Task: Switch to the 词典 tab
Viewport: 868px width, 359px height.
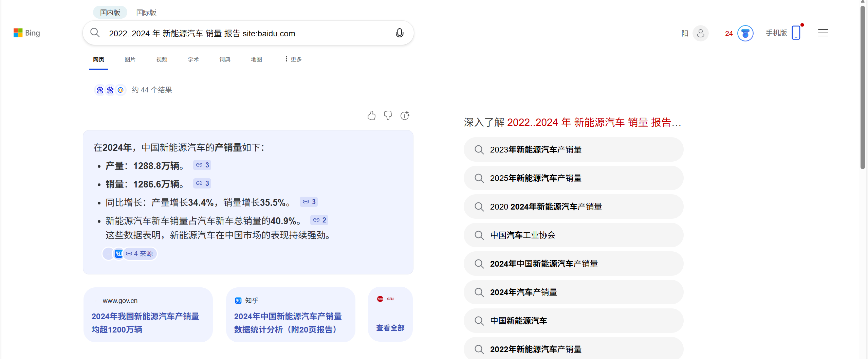Action: point(225,59)
